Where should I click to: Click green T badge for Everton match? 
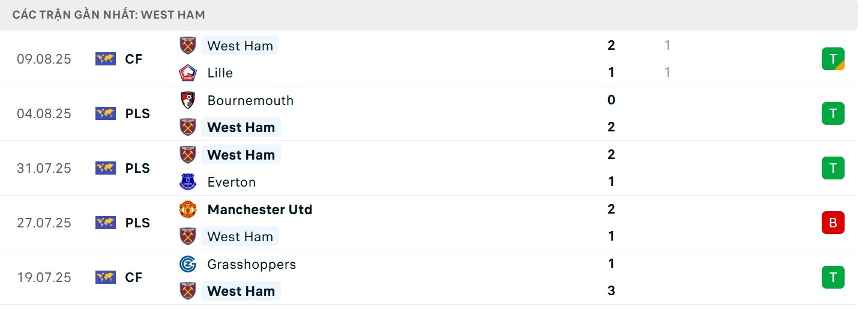(x=833, y=168)
